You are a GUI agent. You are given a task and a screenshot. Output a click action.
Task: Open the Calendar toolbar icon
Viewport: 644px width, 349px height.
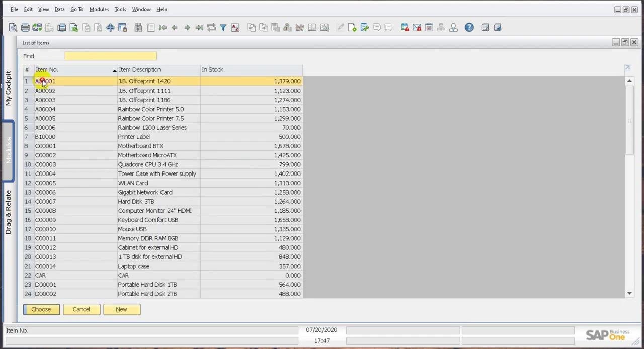tap(429, 28)
